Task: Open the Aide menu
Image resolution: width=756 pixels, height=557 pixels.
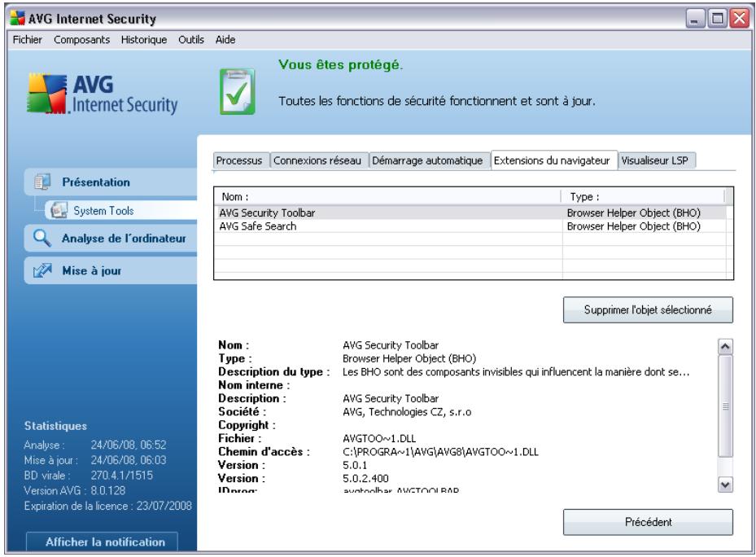Action: (225, 40)
